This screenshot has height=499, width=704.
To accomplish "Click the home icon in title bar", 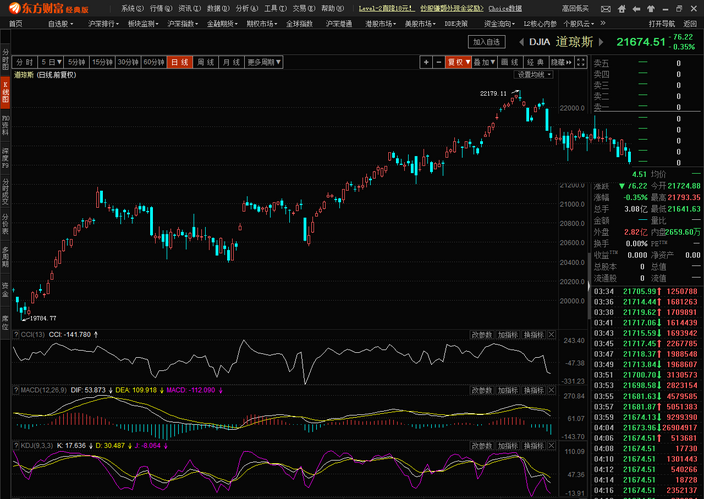I will pos(621,9).
